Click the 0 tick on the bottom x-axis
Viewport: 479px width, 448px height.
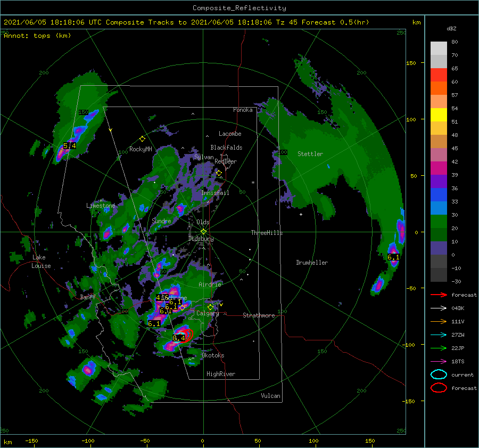(x=202, y=441)
